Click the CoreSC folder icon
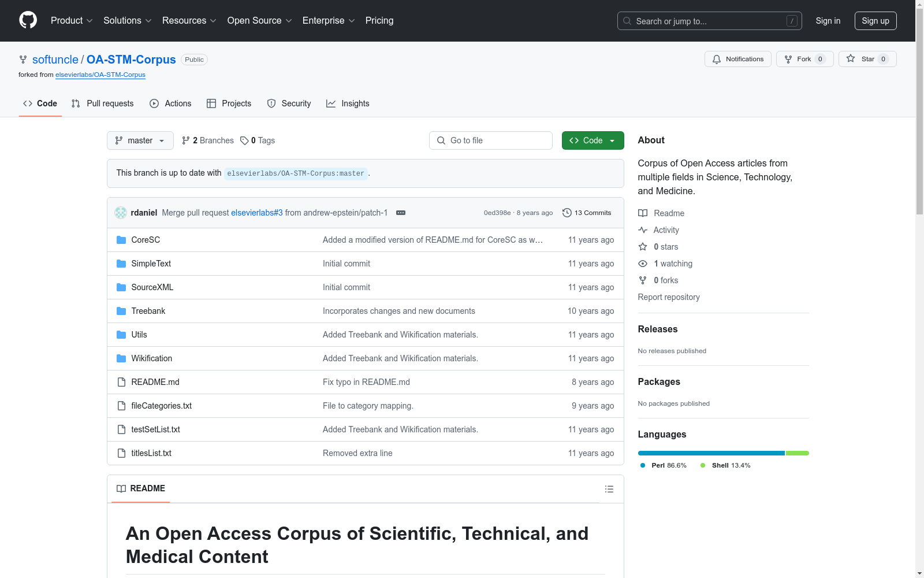 (x=121, y=240)
